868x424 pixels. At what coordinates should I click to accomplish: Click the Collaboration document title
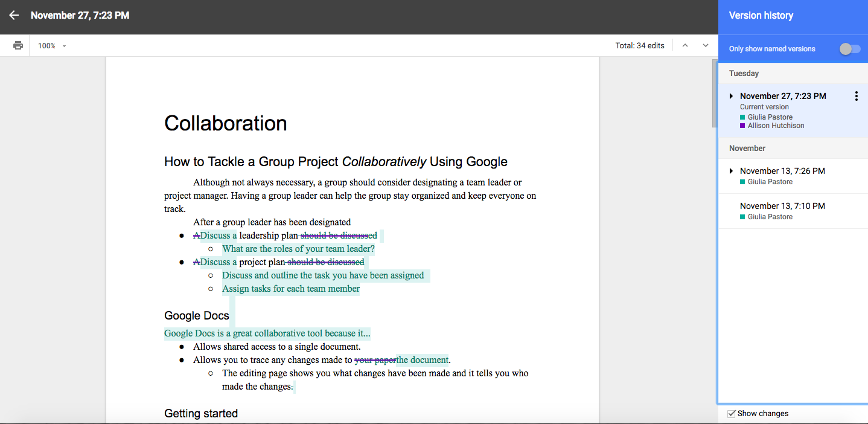coord(225,123)
